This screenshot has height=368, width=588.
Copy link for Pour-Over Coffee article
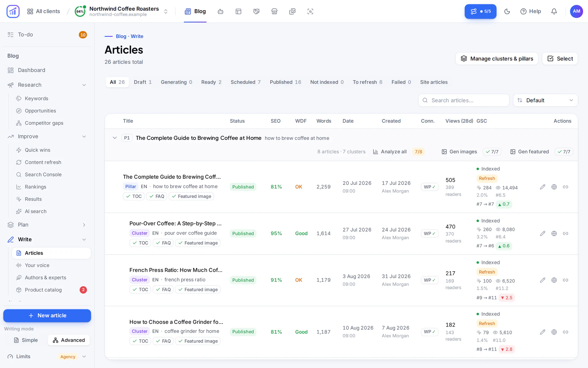pos(566,233)
